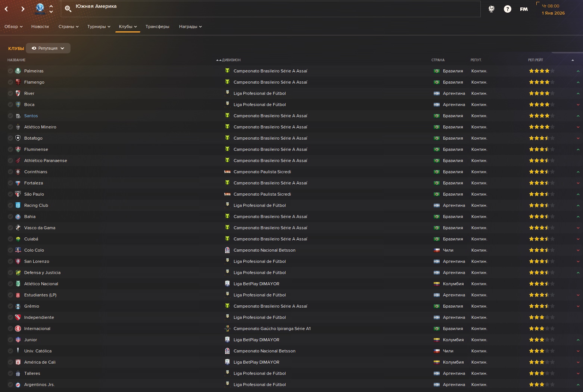Expand the Награды menu
583x392 pixels.
[x=190, y=27]
